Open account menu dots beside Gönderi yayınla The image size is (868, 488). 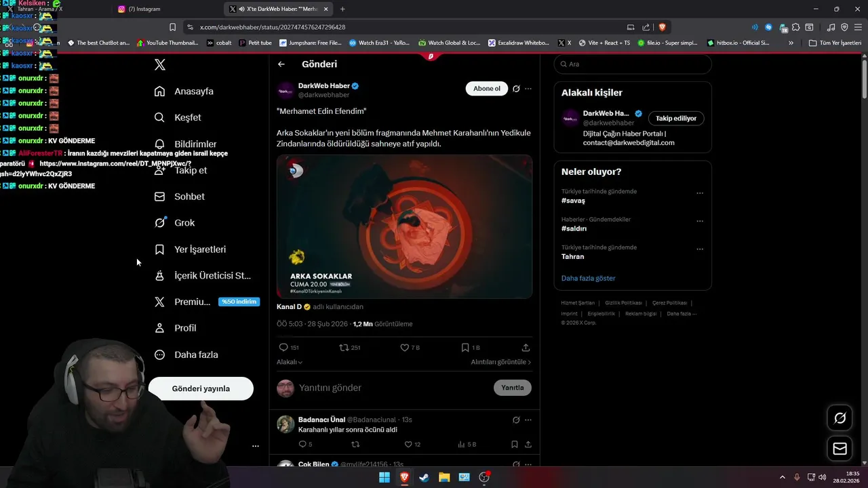(256, 446)
